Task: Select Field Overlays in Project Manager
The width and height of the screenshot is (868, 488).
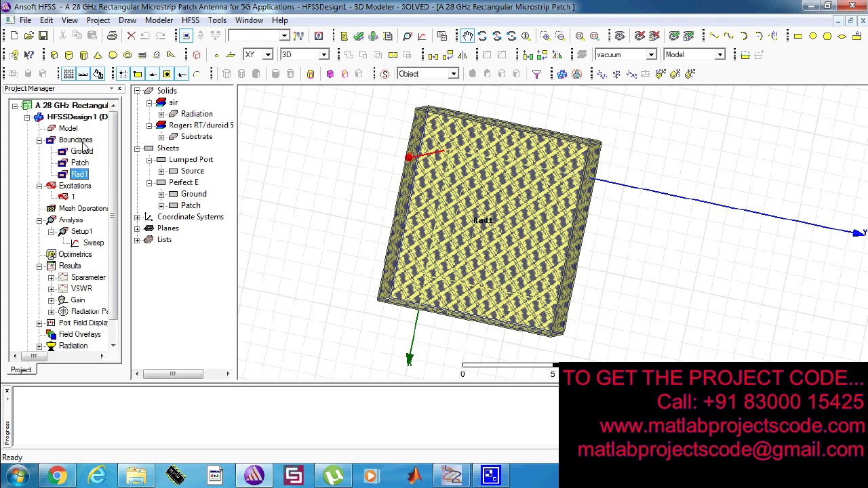Action: 79,334
